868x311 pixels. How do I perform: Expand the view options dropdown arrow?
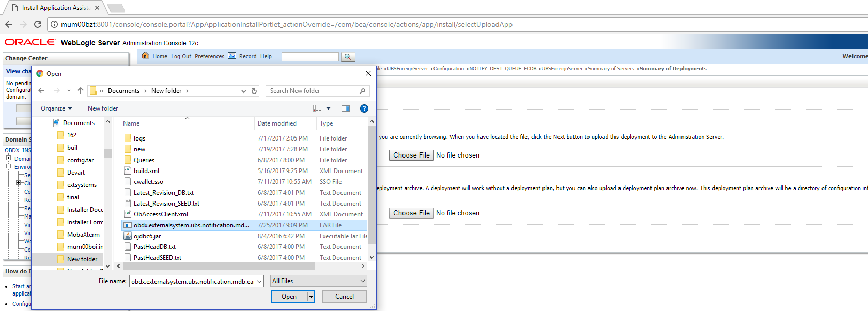click(x=328, y=108)
